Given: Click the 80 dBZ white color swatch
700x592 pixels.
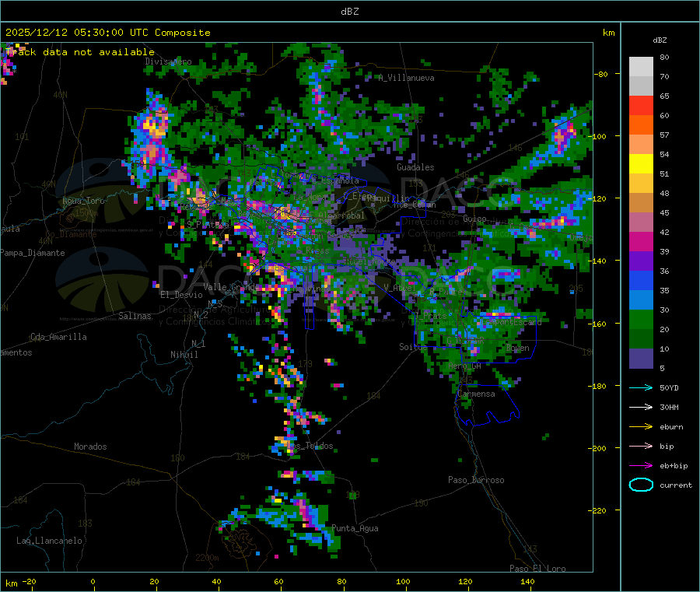Looking at the screenshot, I should [641, 67].
